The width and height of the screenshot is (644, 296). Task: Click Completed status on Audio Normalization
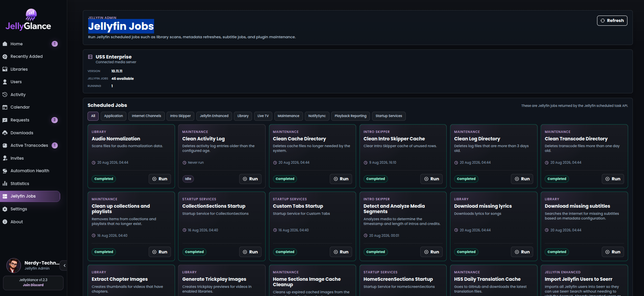coord(104,179)
